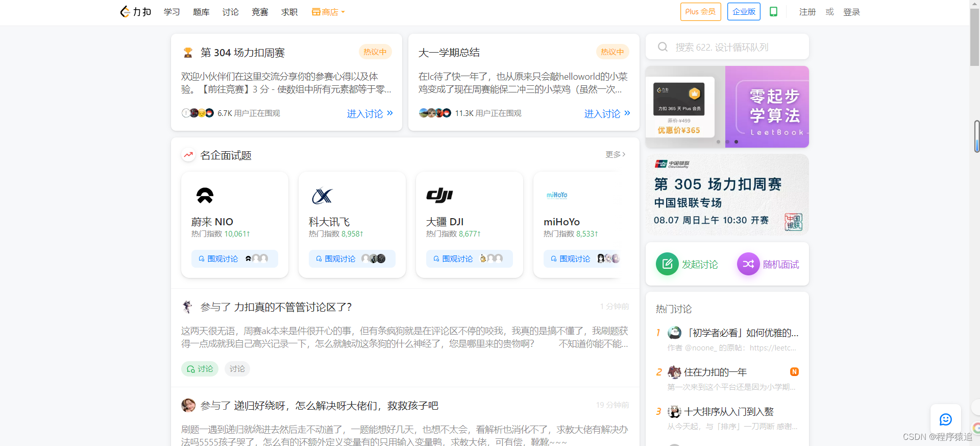Open post 力扣真的不管管讨论区了?
Image resolution: width=980 pixels, height=446 pixels.
(293, 307)
